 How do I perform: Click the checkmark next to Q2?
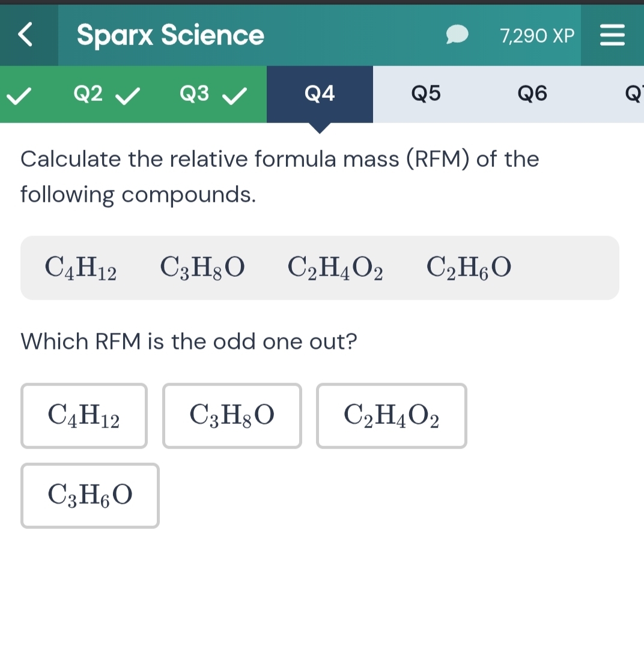128,94
